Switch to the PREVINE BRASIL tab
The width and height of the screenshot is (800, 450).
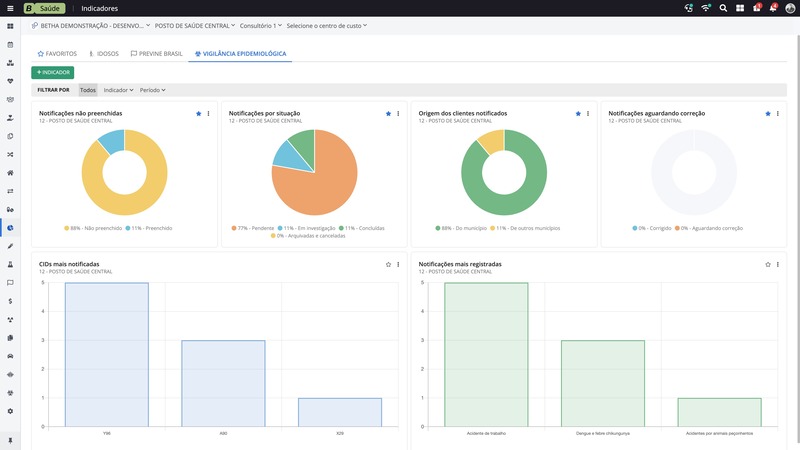coord(157,53)
